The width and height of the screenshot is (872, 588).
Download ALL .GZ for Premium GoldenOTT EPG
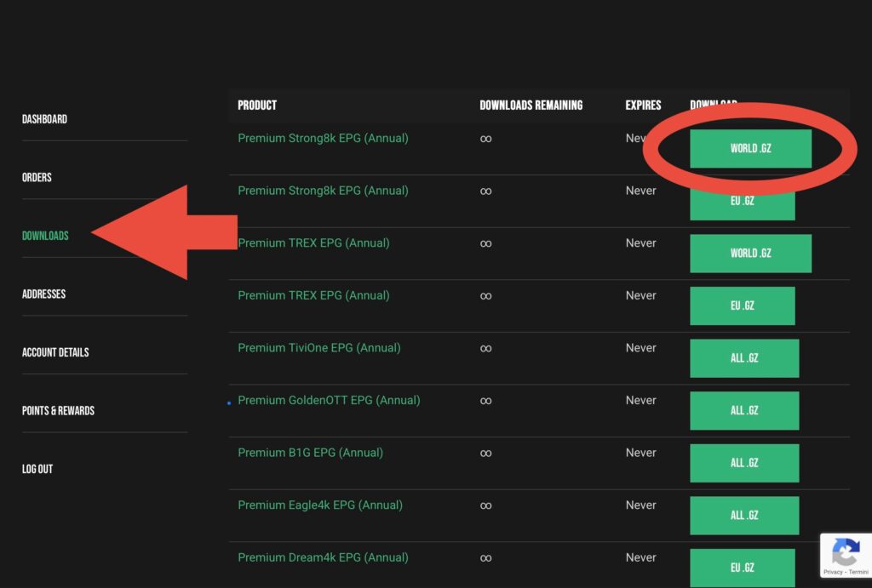pyautogui.click(x=744, y=411)
